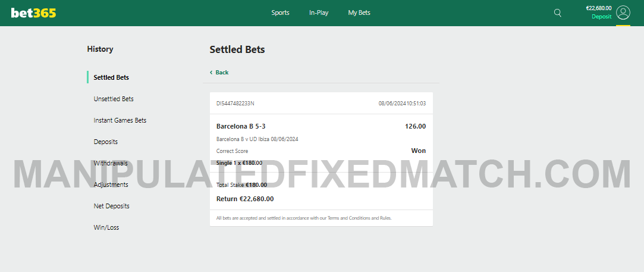Open My Bets from the header

[359, 12]
